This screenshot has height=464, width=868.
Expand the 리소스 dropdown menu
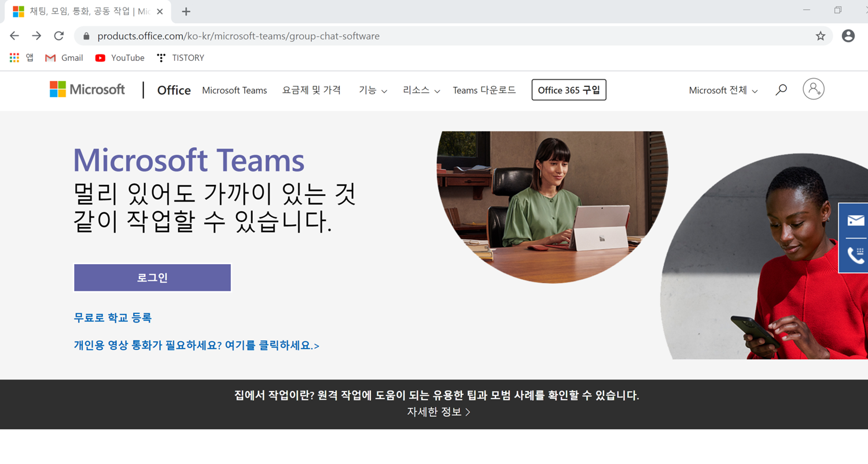click(421, 90)
